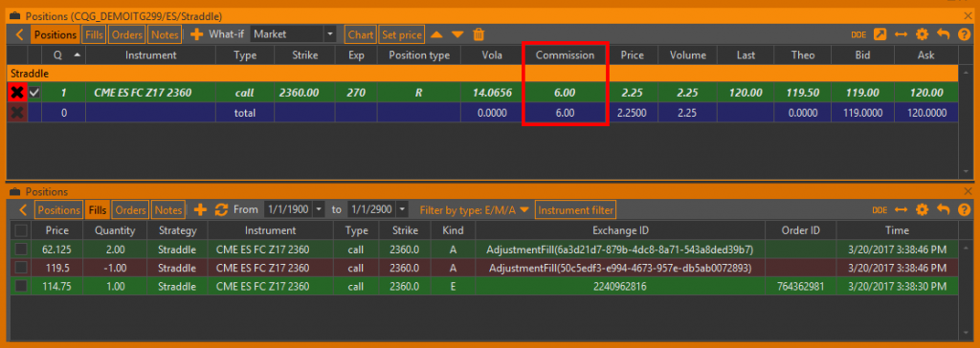Fit column widths in the top panel
The width and height of the screenshot is (980, 348).
[901, 34]
